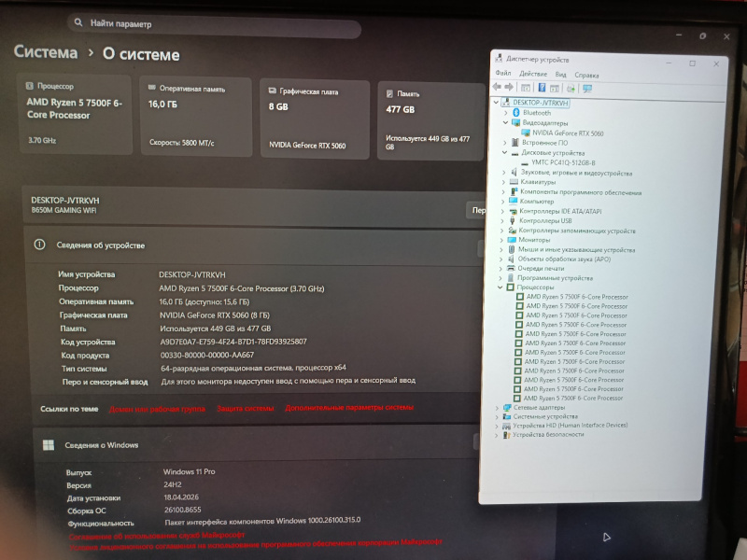
Task: Go back using Device Manager's back arrow
Action: (498, 87)
